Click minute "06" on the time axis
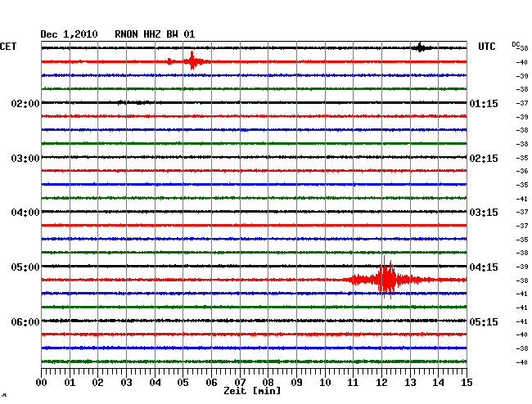The height and width of the screenshot is (404, 532). pyautogui.click(x=211, y=383)
